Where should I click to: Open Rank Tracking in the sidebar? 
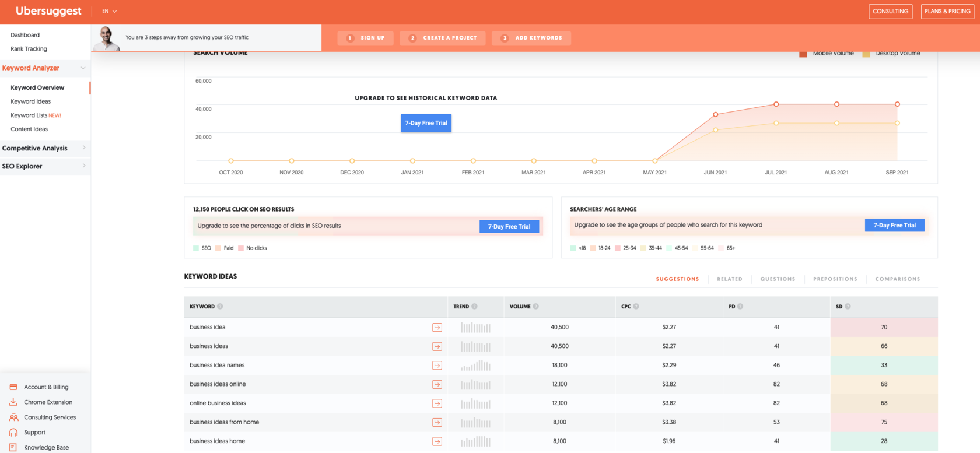29,49
